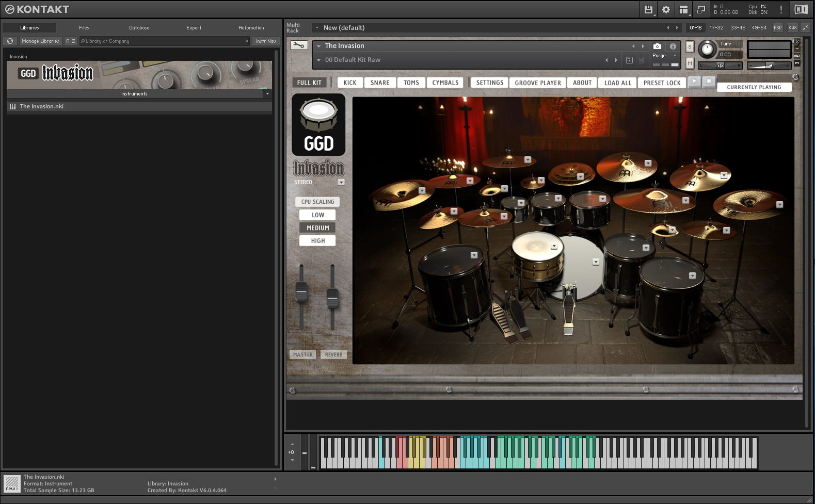This screenshot has width=815, height=504.
Task: Open multi rack preset dropdown arrow
Action: pos(317,28)
